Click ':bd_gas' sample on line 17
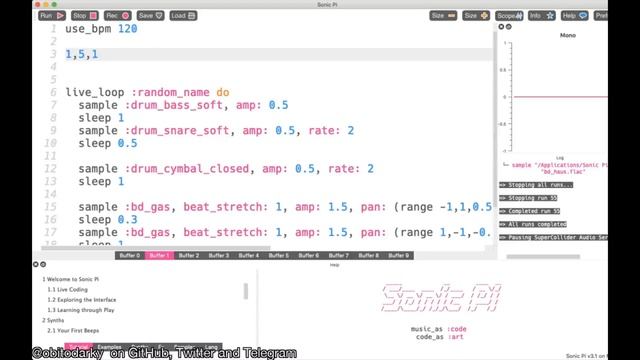This screenshot has height=360, width=640. click(285, 232)
